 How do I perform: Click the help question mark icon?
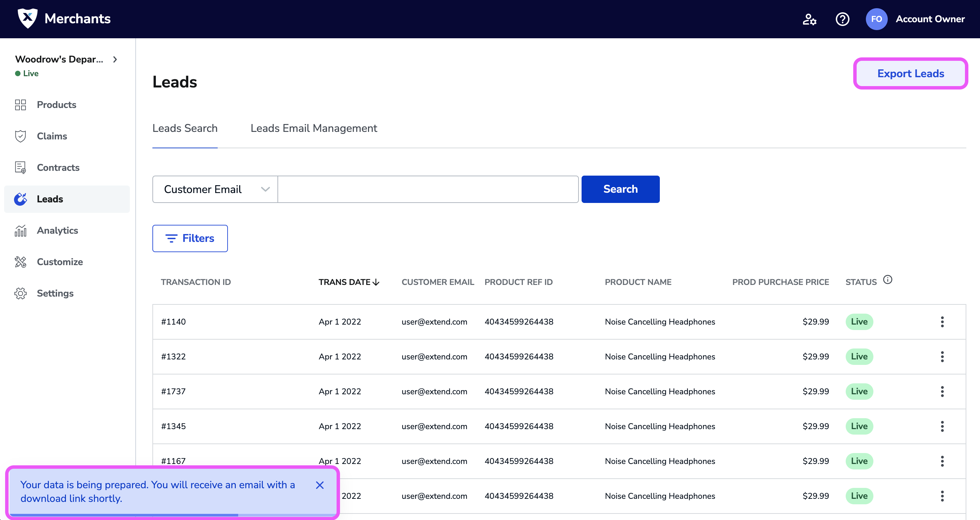842,19
